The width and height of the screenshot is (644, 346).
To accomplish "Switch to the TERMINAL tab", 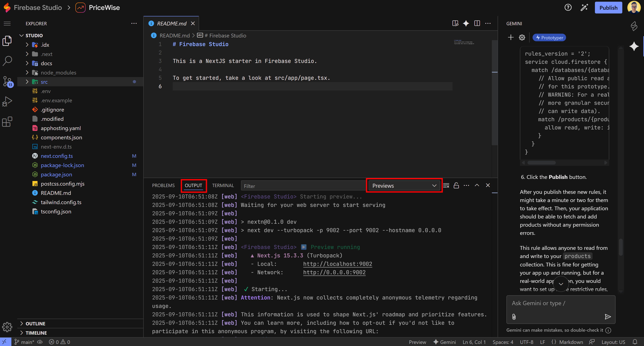I will click(223, 185).
